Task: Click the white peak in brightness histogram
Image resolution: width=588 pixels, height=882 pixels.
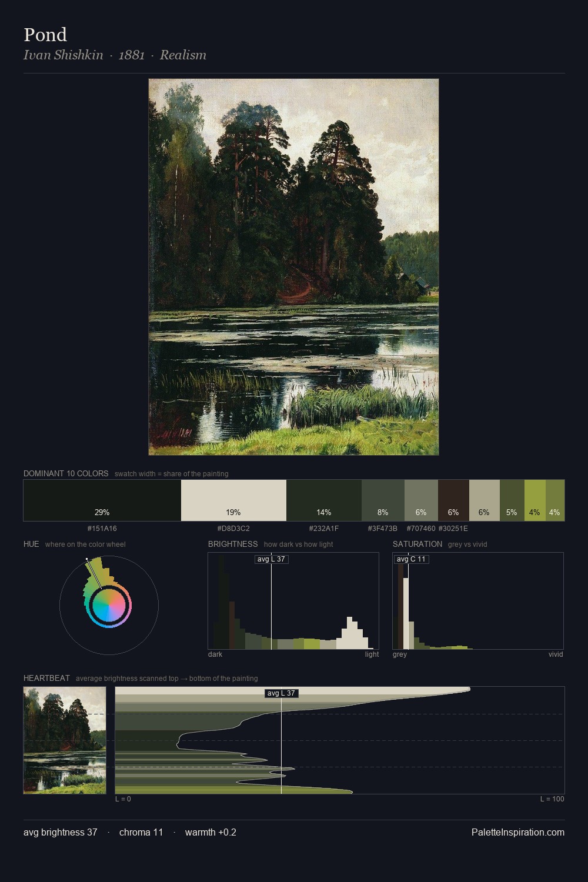Action: pos(352,632)
